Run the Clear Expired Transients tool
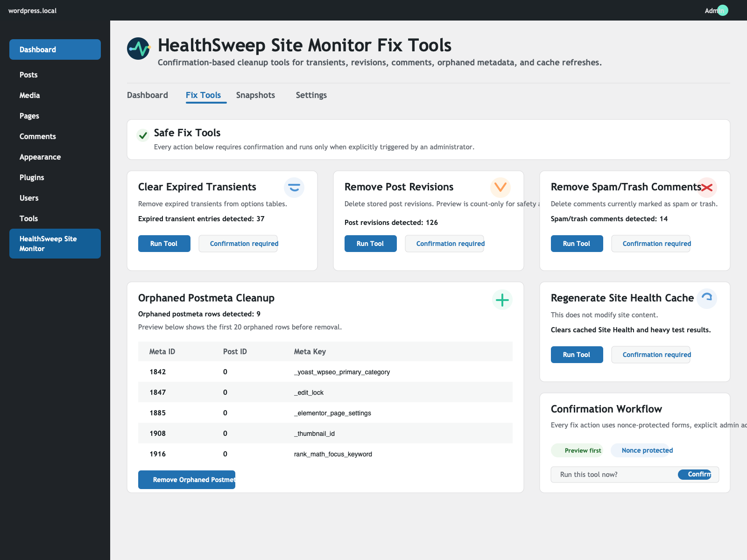The width and height of the screenshot is (747, 560). coord(164,243)
